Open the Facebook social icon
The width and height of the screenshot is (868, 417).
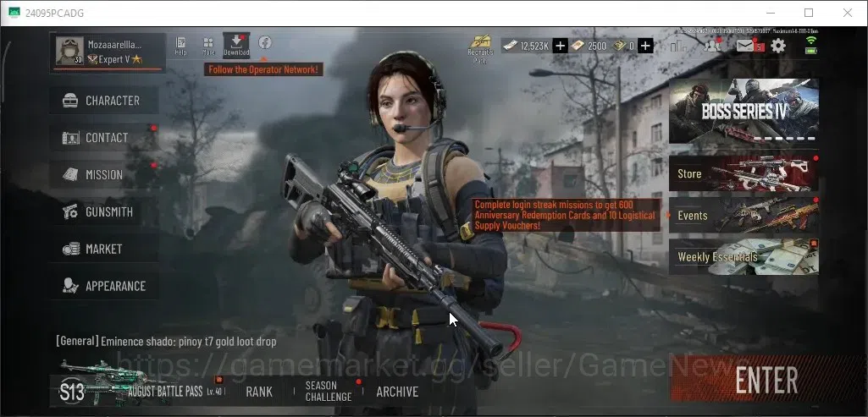tap(264, 42)
